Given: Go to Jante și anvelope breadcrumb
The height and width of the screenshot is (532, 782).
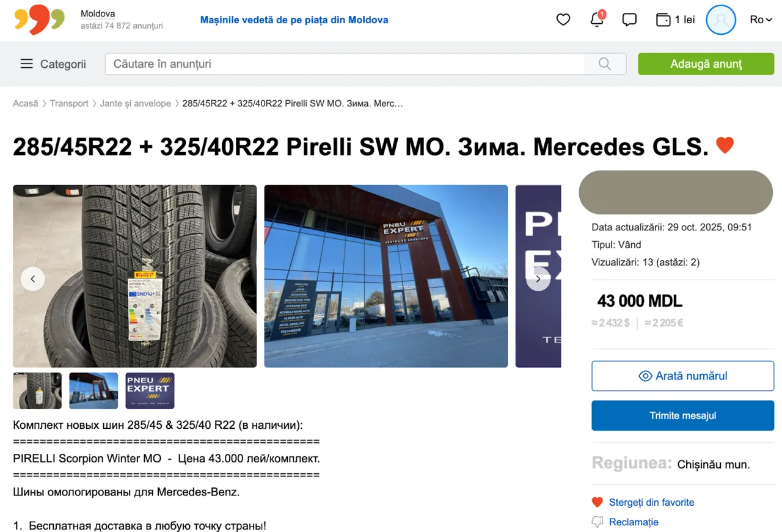Looking at the screenshot, I should (x=136, y=104).
